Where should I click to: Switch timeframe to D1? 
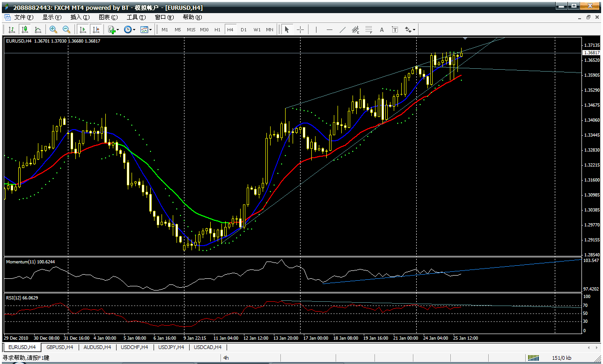[243, 29]
